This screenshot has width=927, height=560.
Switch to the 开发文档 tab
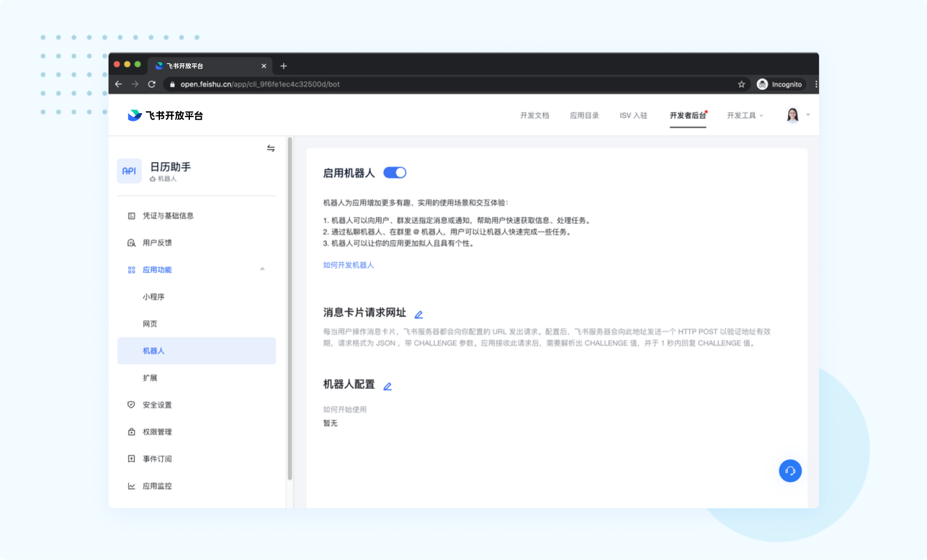click(535, 115)
